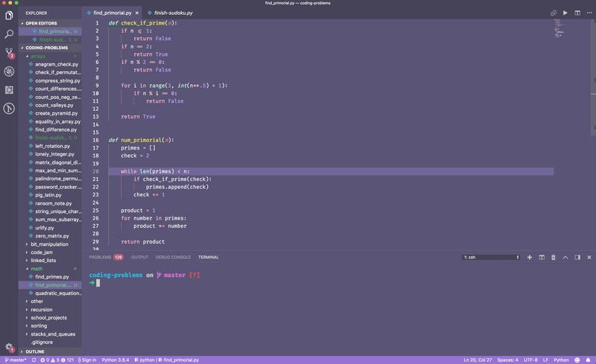Open Source Control view with 2 badge

(9, 52)
